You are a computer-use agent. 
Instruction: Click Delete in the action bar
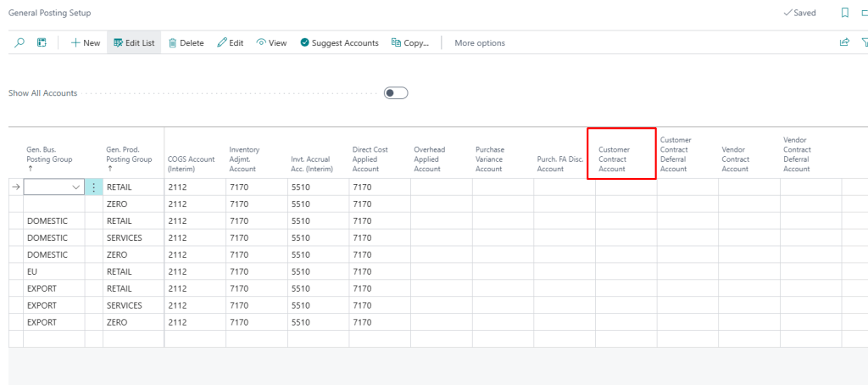click(x=186, y=42)
